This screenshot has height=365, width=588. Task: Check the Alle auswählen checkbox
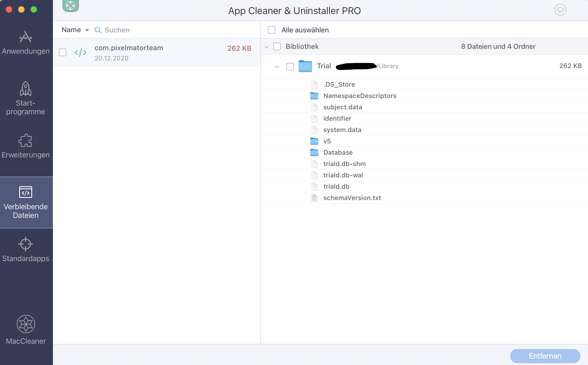tap(272, 30)
